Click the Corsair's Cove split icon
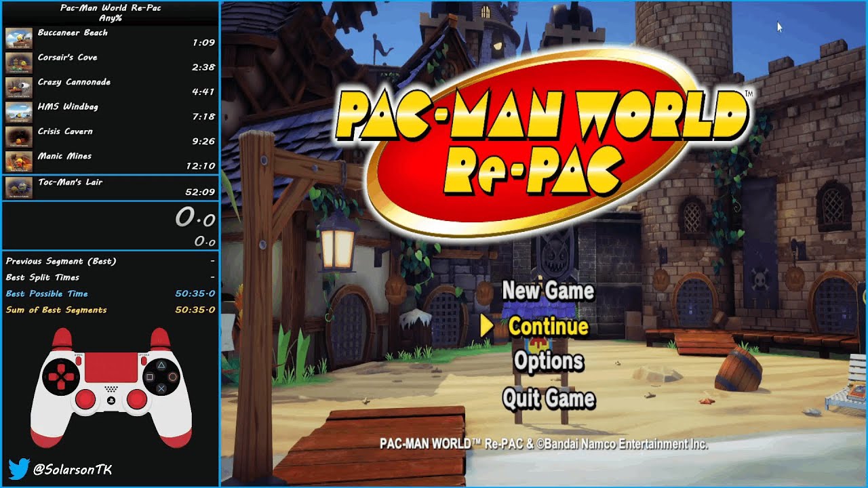Viewport: 868px width, 488px height. tap(19, 62)
